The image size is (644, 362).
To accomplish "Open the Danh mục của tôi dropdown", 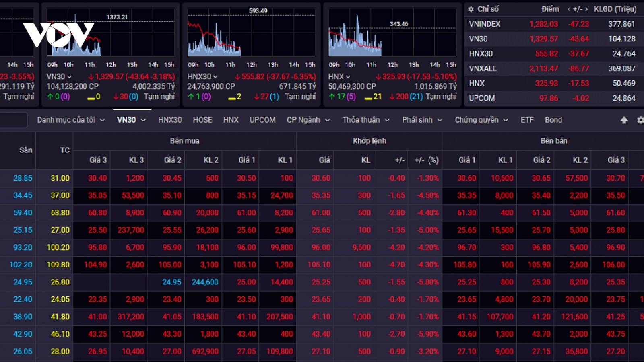I will [71, 120].
